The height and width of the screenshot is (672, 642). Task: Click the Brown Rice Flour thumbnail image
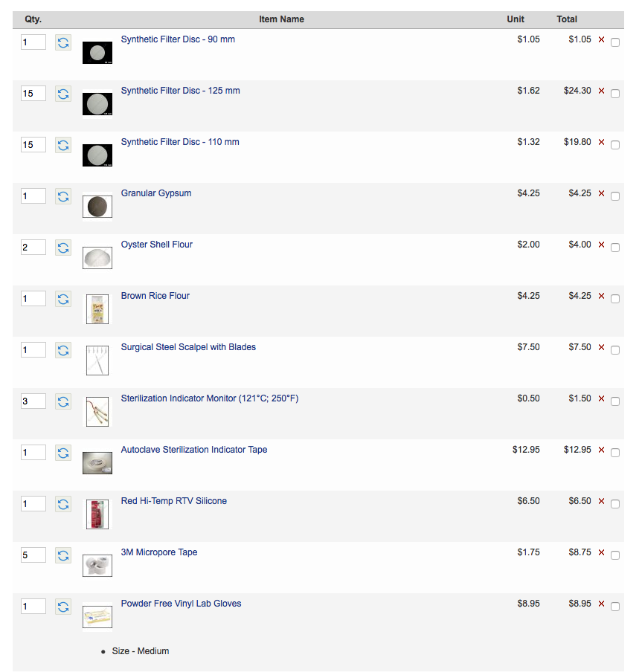coord(97,308)
